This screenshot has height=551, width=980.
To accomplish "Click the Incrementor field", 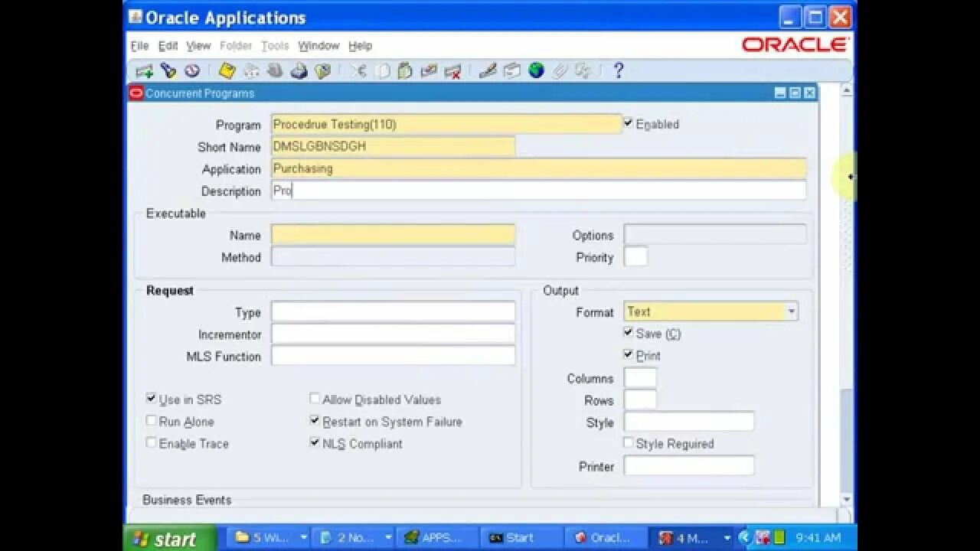I will (393, 334).
